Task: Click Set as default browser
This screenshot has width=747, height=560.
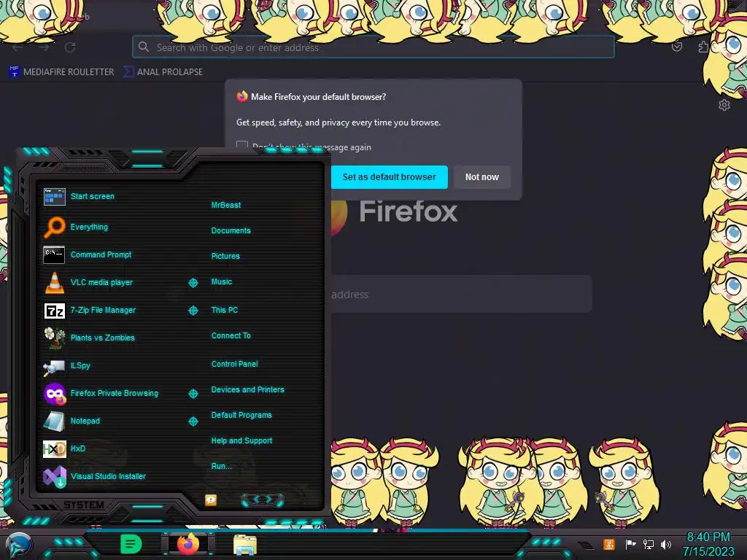Action: click(390, 177)
